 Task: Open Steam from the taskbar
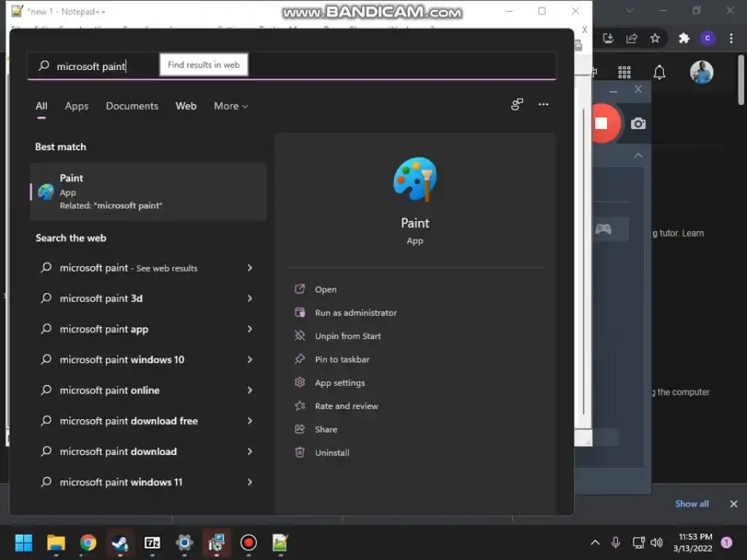coord(120,542)
